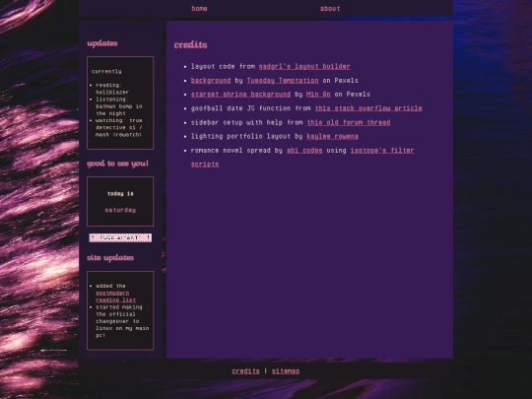
Task: Select the 'lighting portfolio layout by' credit text
Action: coord(246,136)
